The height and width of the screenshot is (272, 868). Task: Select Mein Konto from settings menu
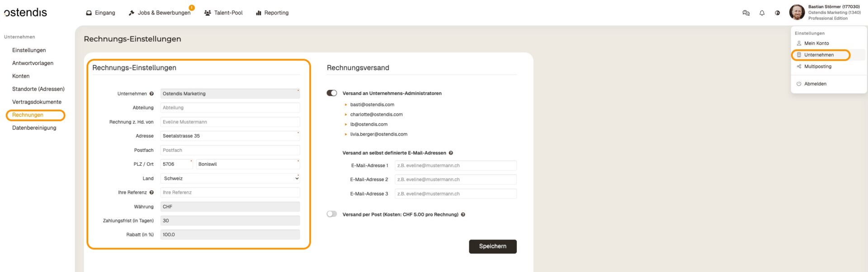(816, 43)
